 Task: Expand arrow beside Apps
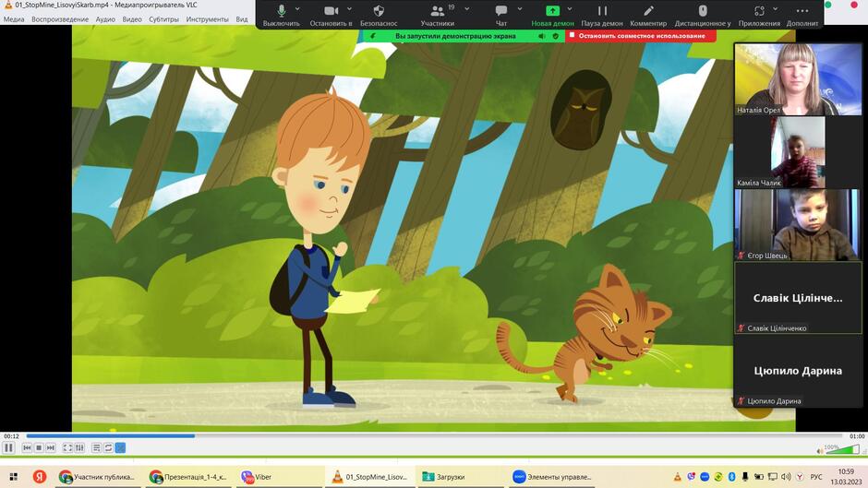(x=775, y=9)
